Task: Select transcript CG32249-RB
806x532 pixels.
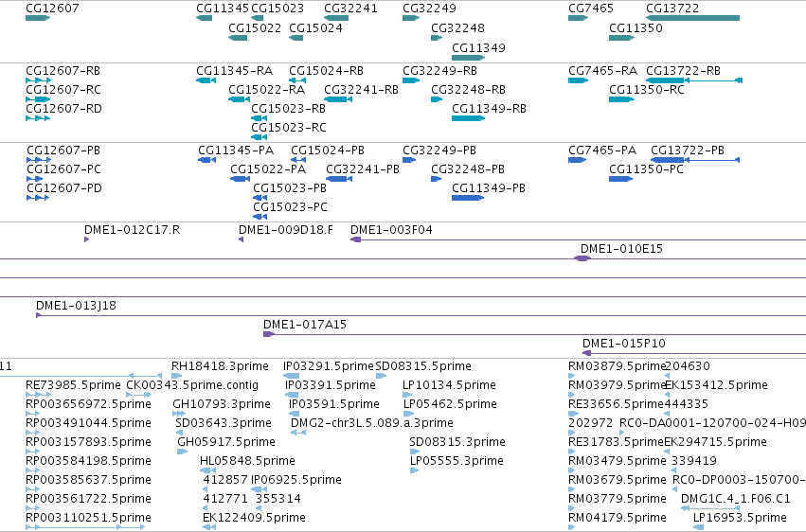Action: click(440, 70)
